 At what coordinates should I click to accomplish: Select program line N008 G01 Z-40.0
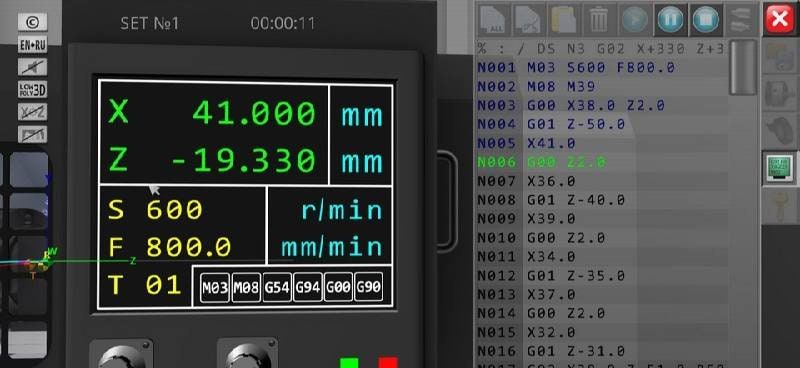pos(602,200)
